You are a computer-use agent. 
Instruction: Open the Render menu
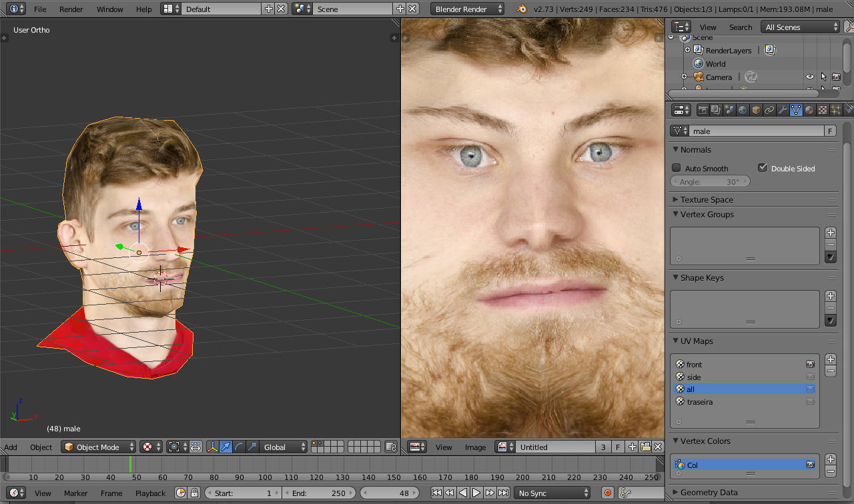pos(71,9)
